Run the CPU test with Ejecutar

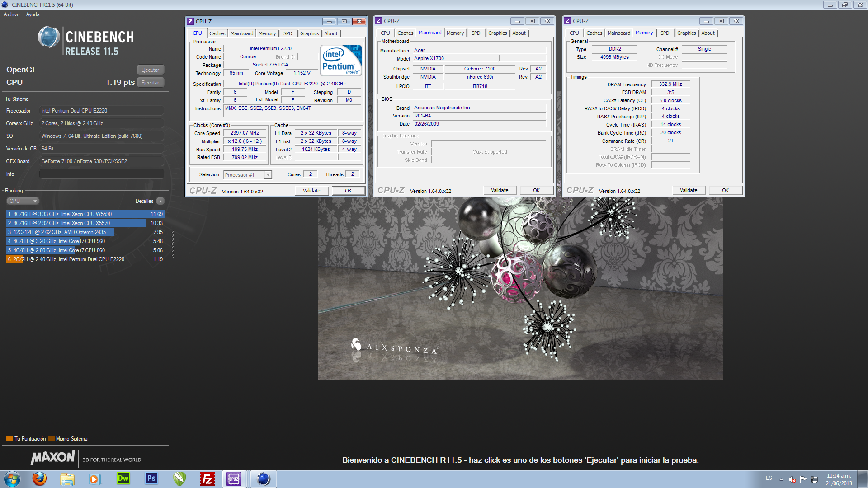150,83
